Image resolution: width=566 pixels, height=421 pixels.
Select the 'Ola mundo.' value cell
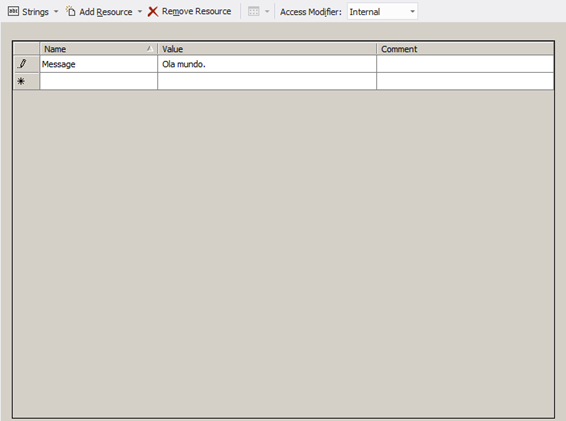[x=267, y=64]
